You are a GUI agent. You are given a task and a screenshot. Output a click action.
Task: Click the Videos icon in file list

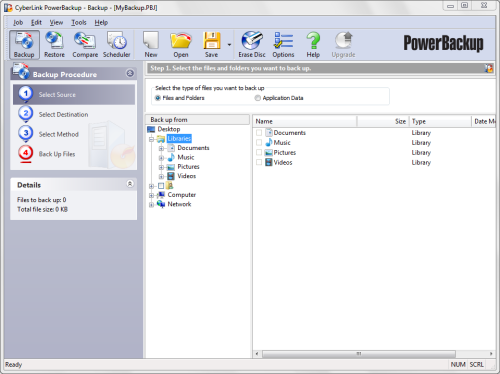click(269, 162)
